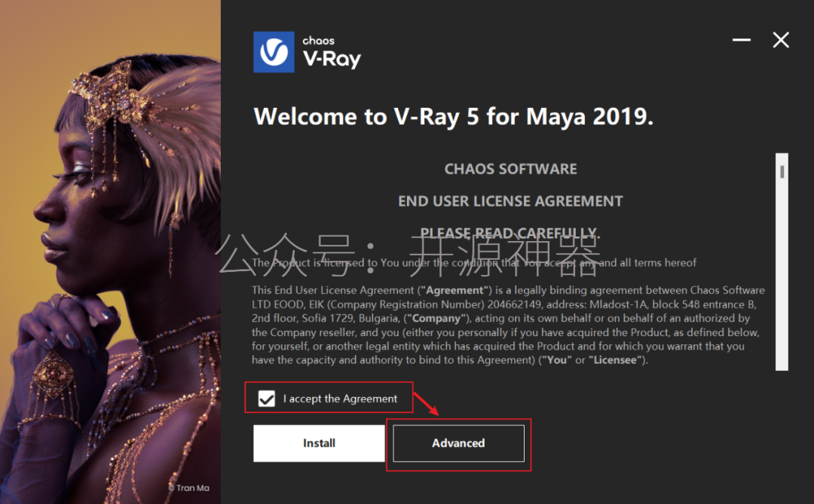Image resolution: width=814 pixels, height=504 pixels.
Task: Click the PLEASE READ CAREFULLY line
Action: (x=510, y=233)
